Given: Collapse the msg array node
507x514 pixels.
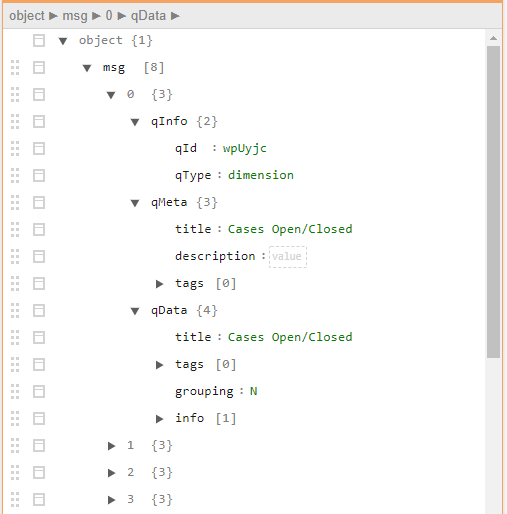Looking at the screenshot, I should (x=87, y=68).
